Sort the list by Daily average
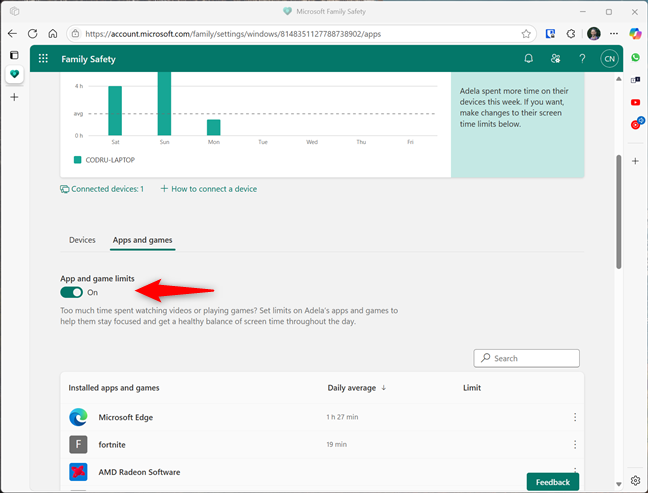 click(x=357, y=388)
